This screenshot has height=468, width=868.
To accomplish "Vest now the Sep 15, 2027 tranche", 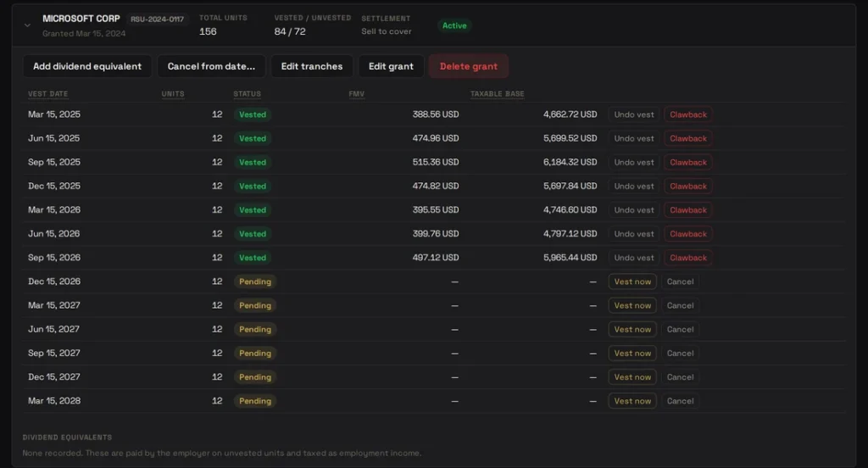I will [x=632, y=353].
